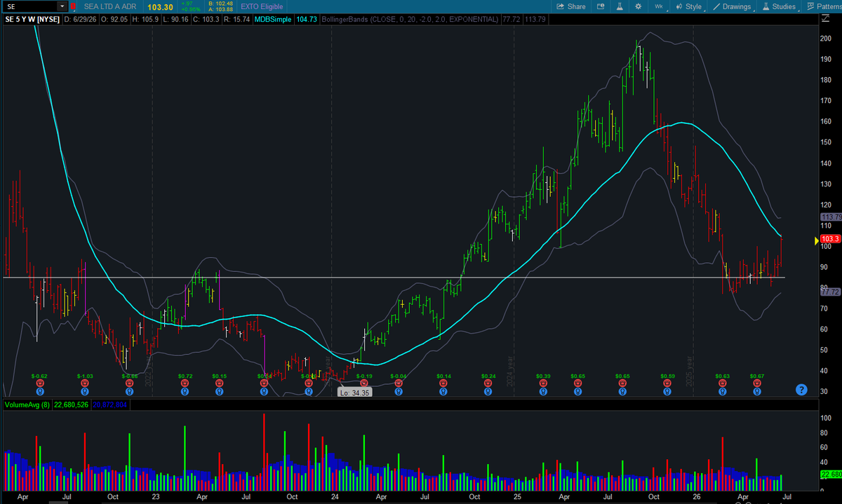Image resolution: width=842 pixels, height=504 pixels.
Task: Select the horizontal white price level line
Action: point(393,278)
